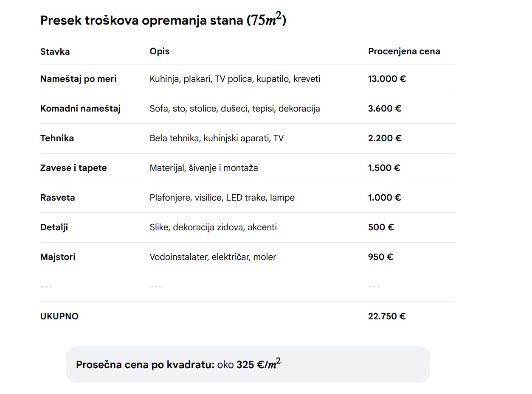Viewport: 532px width, 394px height.
Task: Click the 'Procenjena cena' column header
Action: pyautogui.click(x=404, y=51)
